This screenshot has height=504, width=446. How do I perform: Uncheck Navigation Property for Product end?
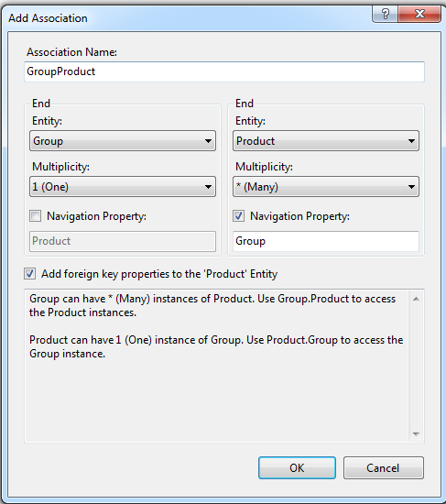tap(238, 216)
